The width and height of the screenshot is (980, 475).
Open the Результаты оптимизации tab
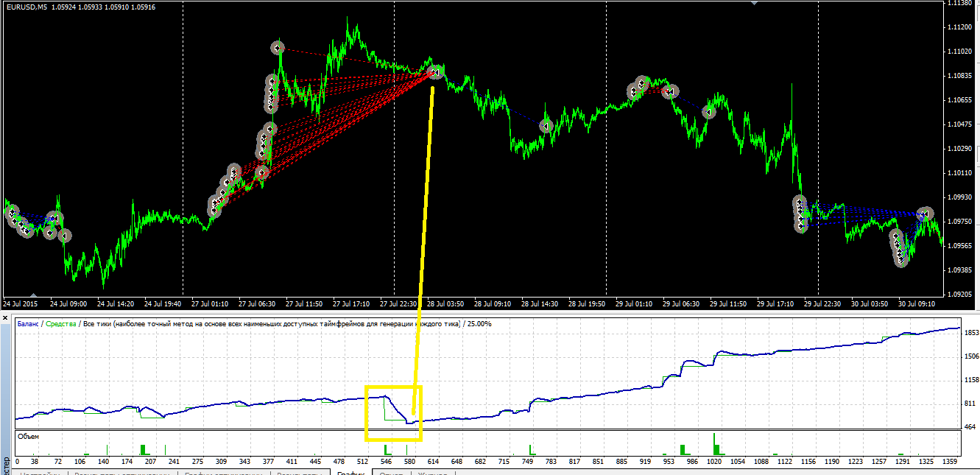pyautogui.click(x=122, y=473)
